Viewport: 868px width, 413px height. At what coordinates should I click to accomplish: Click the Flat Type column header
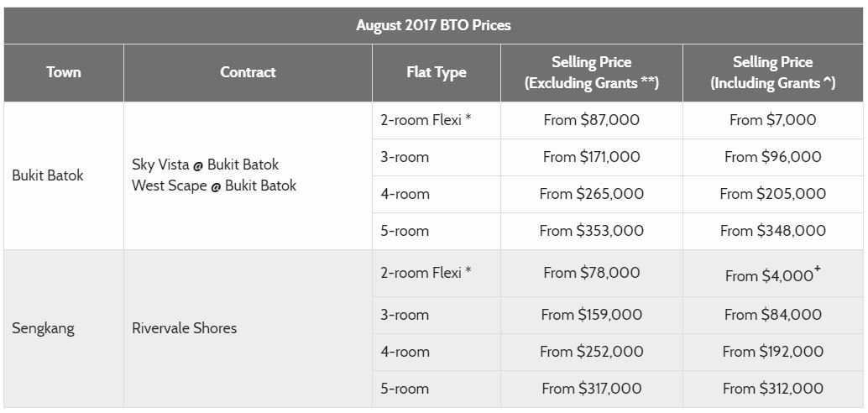tap(437, 72)
